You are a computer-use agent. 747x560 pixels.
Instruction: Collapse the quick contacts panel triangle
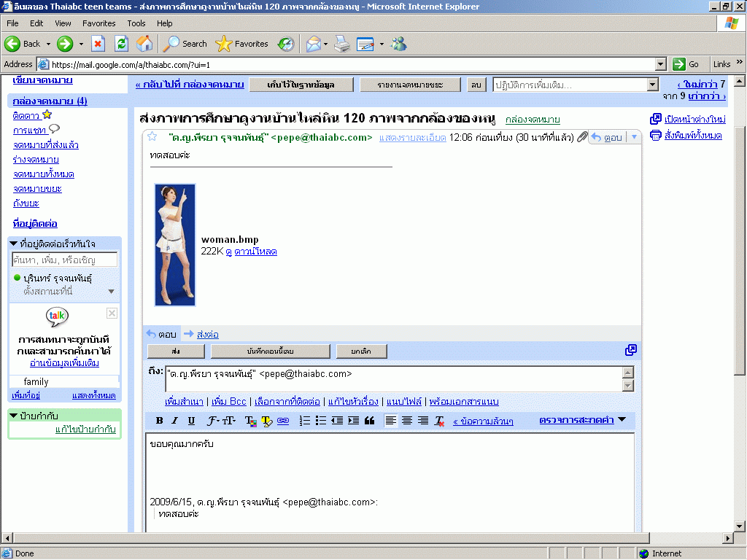(13, 244)
